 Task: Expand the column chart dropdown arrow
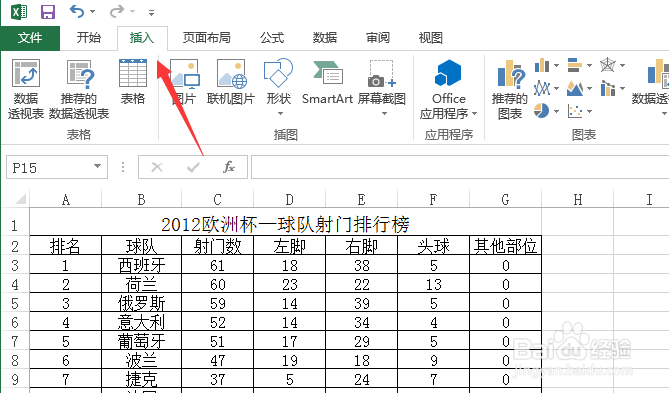[556, 66]
